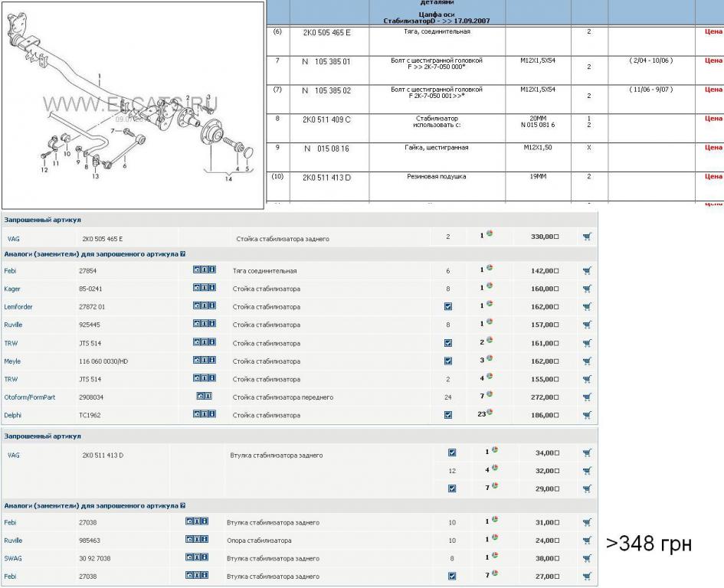724x588 pixels.
Task: Add TRW JTS 514 priced 161,00 to cart
Action: 587,344
